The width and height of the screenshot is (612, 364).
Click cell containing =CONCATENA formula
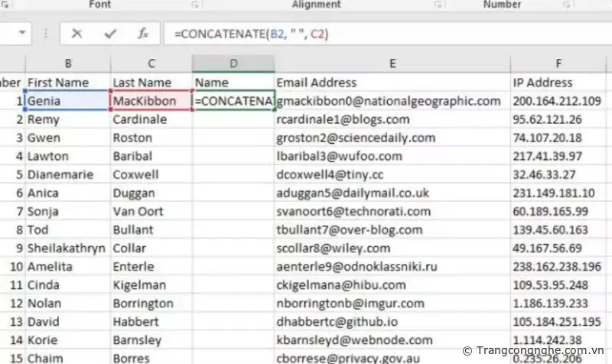coord(233,101)
